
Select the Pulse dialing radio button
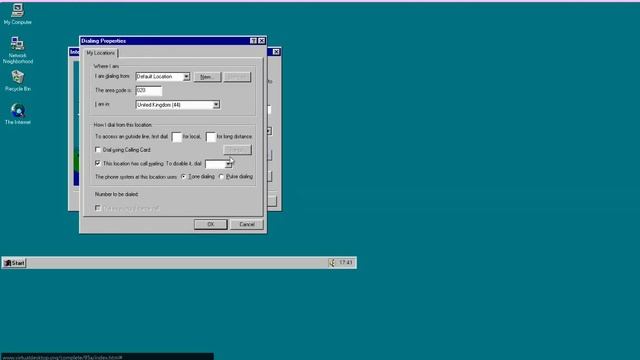pos(221,177)
